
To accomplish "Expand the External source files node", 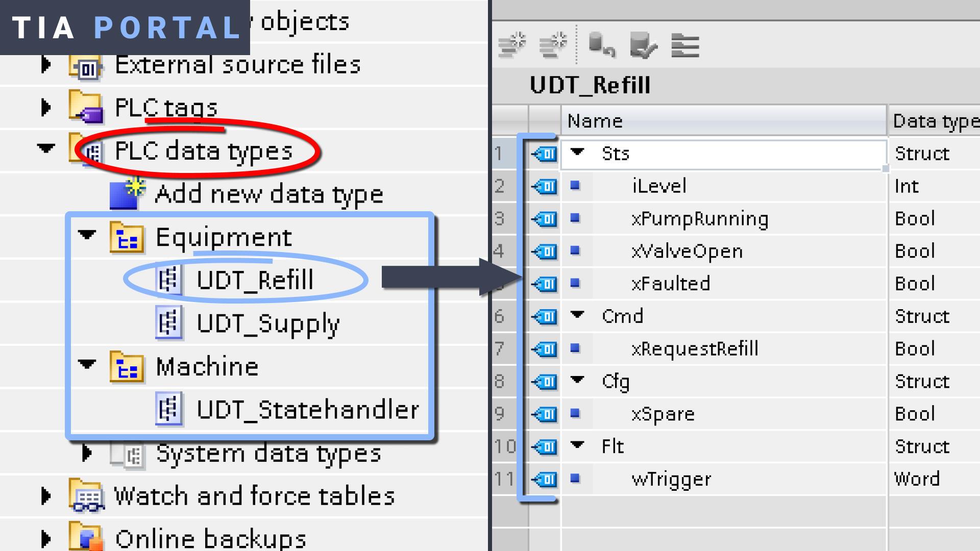I will (x=46, y=65).
